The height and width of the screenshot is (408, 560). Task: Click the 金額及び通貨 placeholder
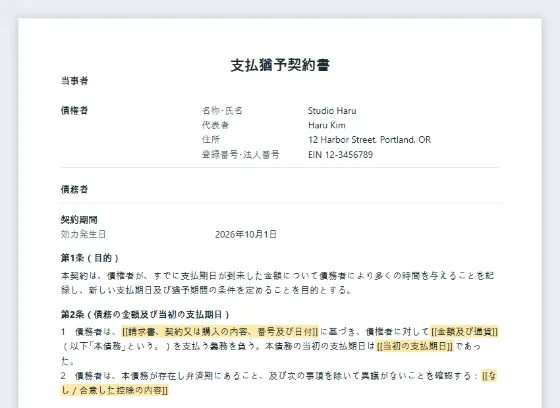point(464,332)
